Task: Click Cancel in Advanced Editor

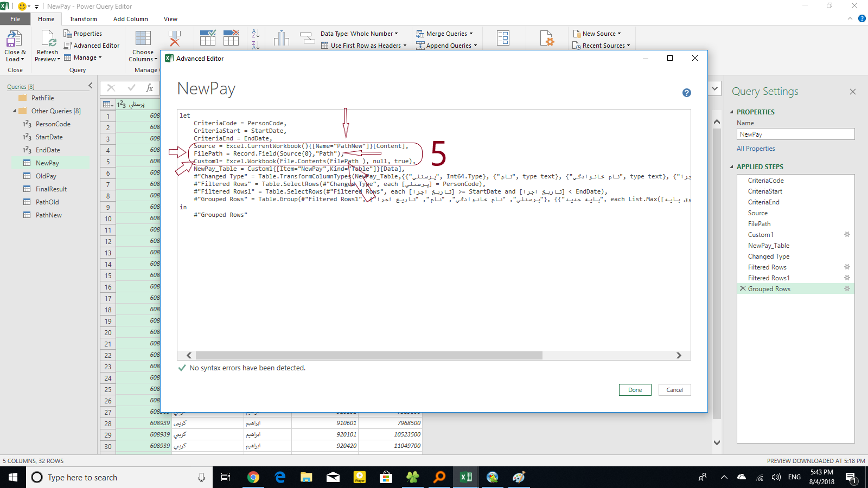Action: (675, 390)
